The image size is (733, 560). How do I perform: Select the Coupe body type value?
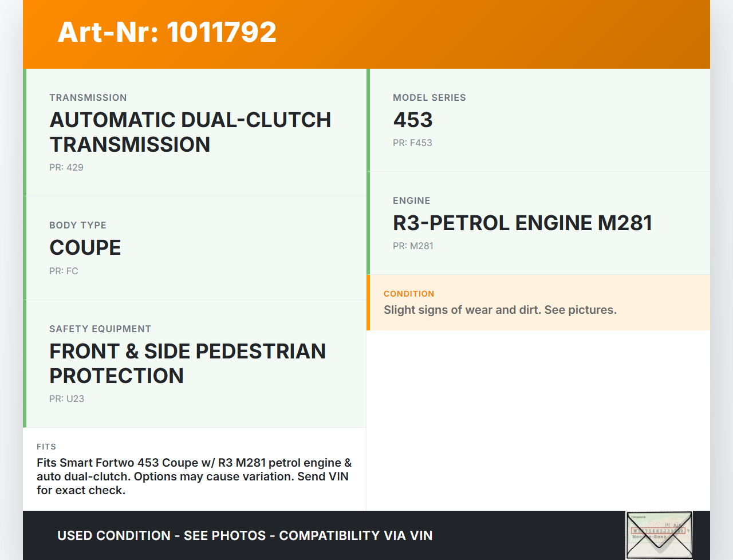coord(85,248)
